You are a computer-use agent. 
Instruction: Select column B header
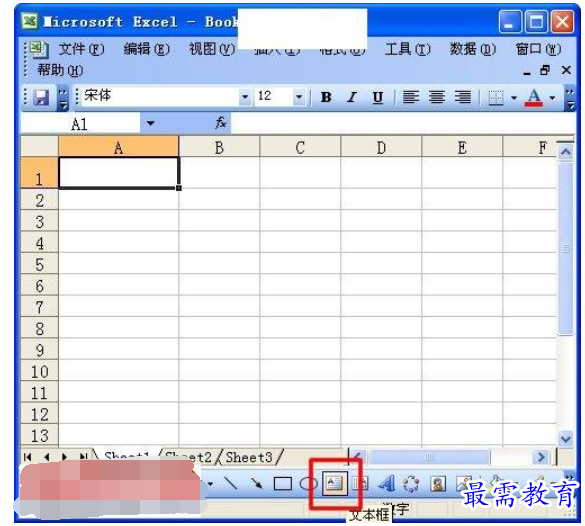point(219,147)
